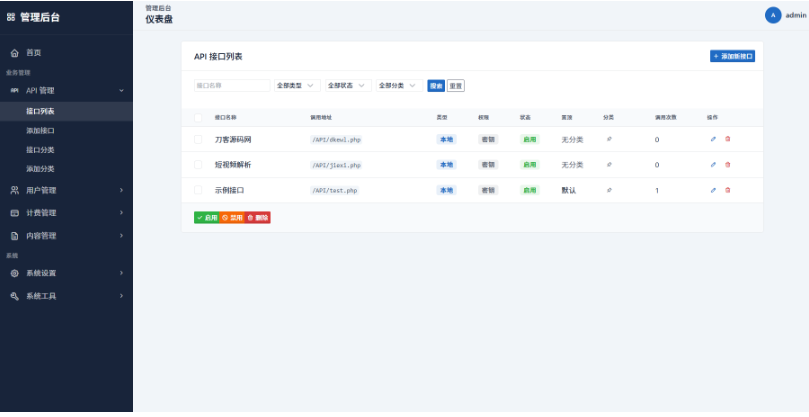Click the edit pencil for 示例接口
This screenshot has width=809, height=417.
pos(714,190)
